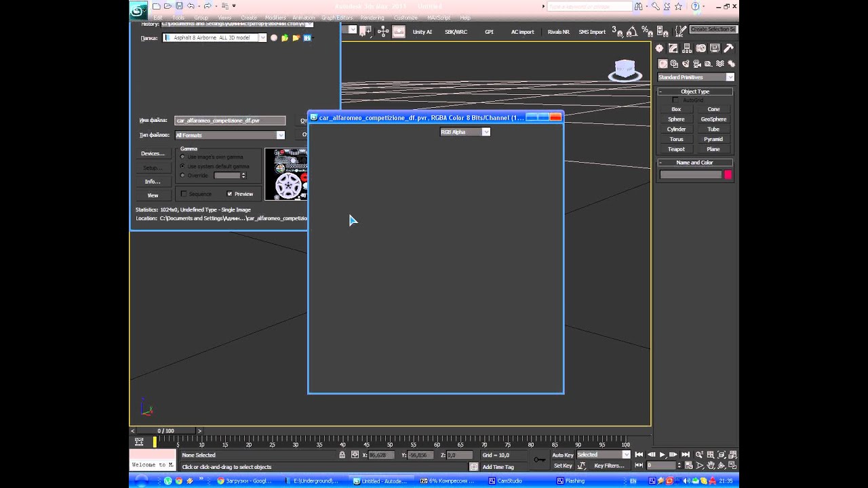Screen dimensions: 868x488
Task: Toggle the Preview checkbox
Action: 229,194
